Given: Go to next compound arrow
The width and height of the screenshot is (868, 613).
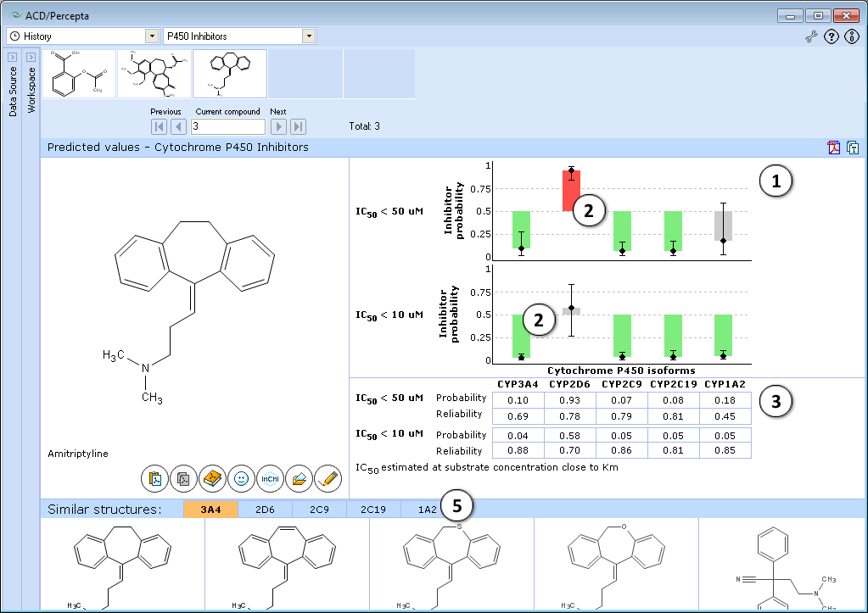Looking at the screenshot, I should click(278, 126).
